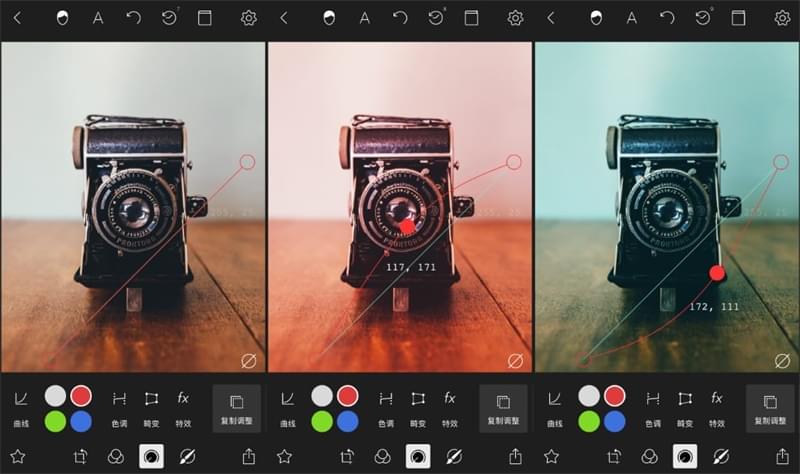Select the green channel swatch in the left panel
800x474 pixels.
click(56, 421)
